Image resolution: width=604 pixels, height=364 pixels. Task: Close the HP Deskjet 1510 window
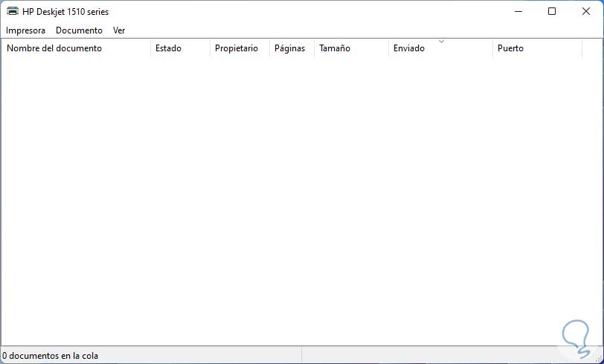click(586, 12)
